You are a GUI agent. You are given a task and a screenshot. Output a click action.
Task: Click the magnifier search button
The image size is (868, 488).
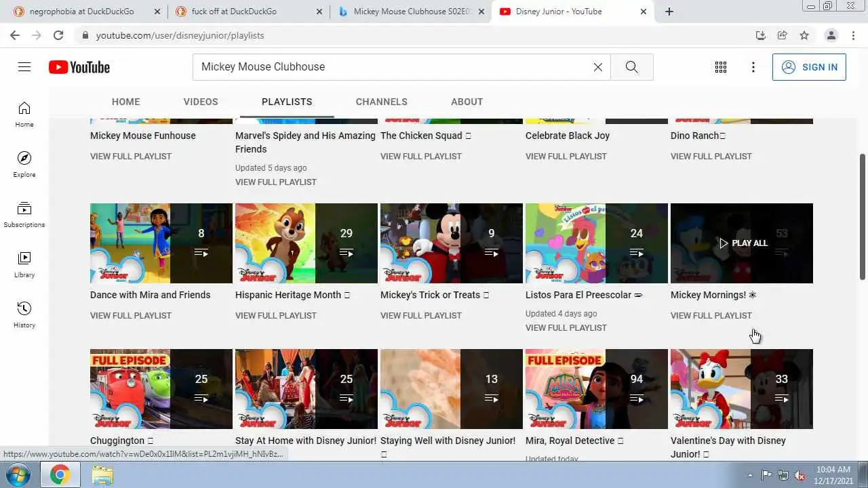(631, 67)
